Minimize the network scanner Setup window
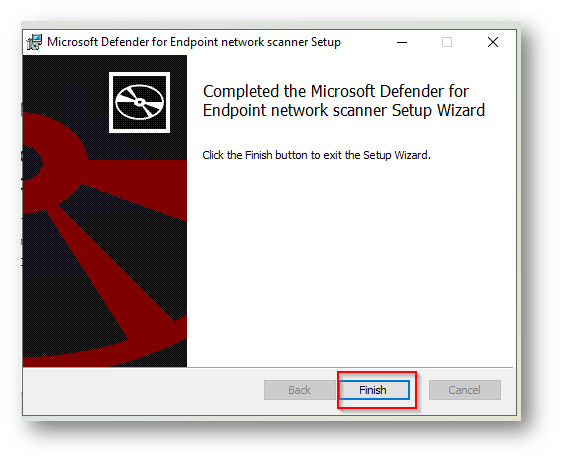Image resolution: width=563 pixels, height=463 pixels. (402, 42)
